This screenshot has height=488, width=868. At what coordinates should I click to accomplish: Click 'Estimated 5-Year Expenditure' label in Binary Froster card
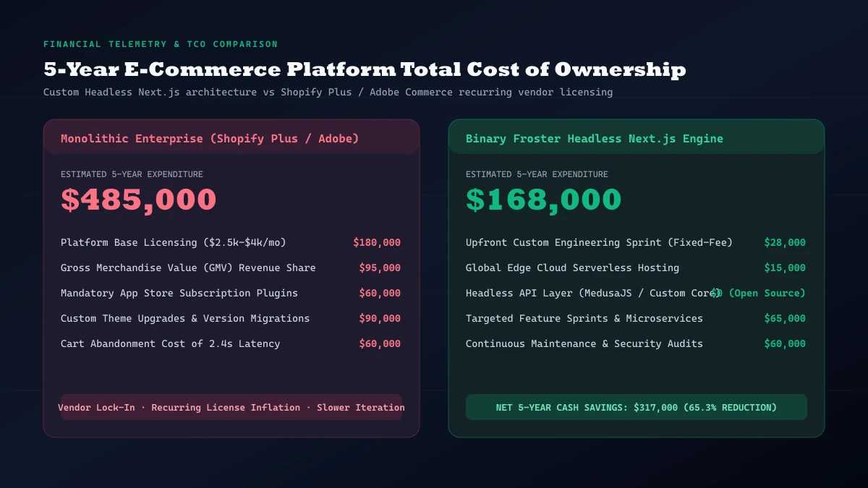[x=537, y=174]
